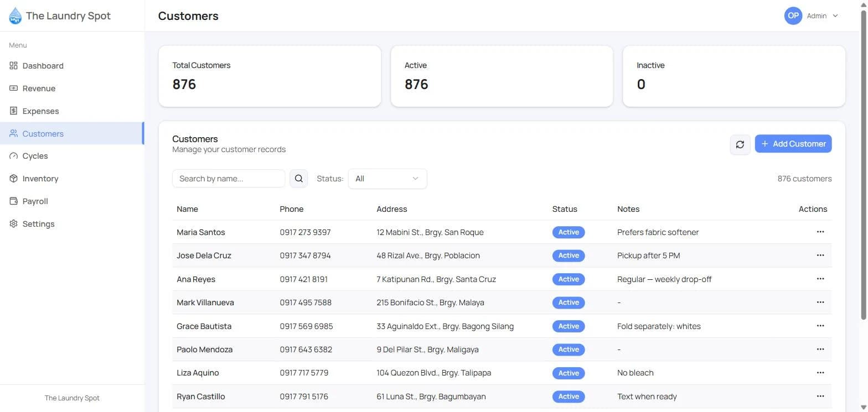Click the Expenses receipt icon
The image size is (868, 412).
point(14,111)
